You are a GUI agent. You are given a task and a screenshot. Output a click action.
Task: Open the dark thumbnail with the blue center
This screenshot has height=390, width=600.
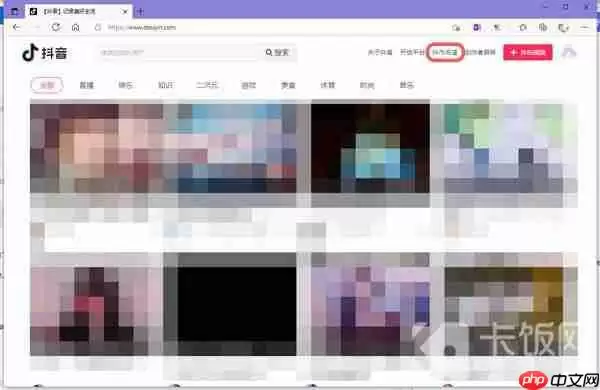[370, 148]
